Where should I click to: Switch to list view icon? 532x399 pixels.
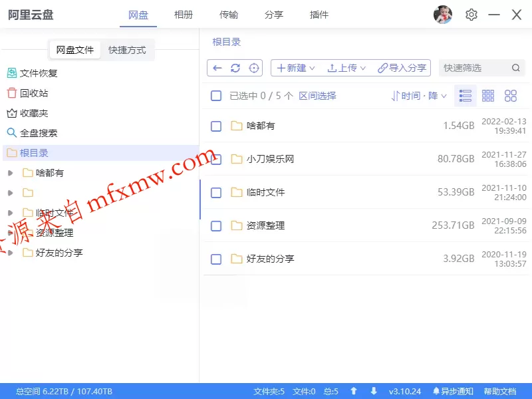point(465,96)
